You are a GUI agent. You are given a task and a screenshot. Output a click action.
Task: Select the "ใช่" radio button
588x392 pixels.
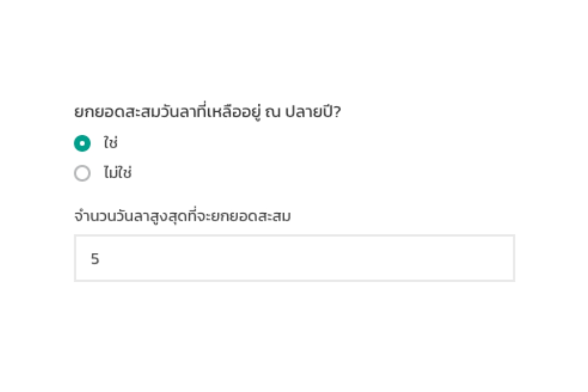click(82, 144)
